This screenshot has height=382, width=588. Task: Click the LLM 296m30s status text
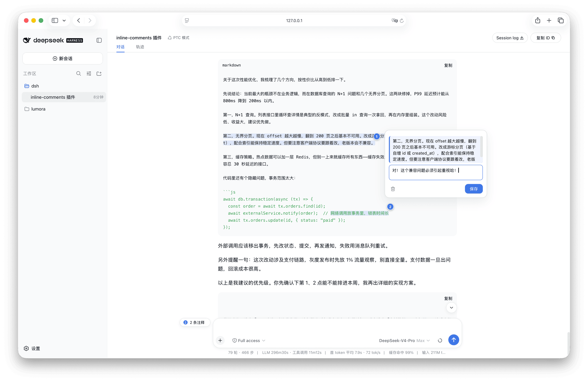[275, 353]
